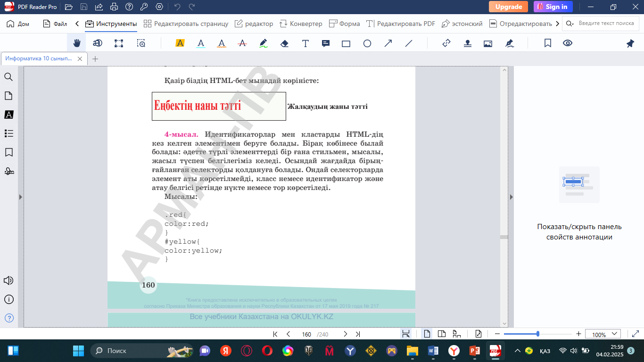Draw a Rectangle shape annotation
Viewport: 644px width, 362px height.
[x=346, y=43]
